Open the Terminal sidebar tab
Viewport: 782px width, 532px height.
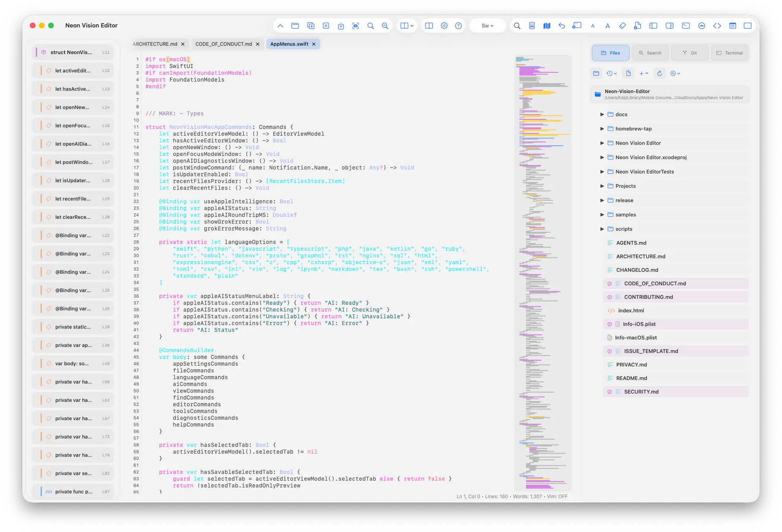pos(729,53)
